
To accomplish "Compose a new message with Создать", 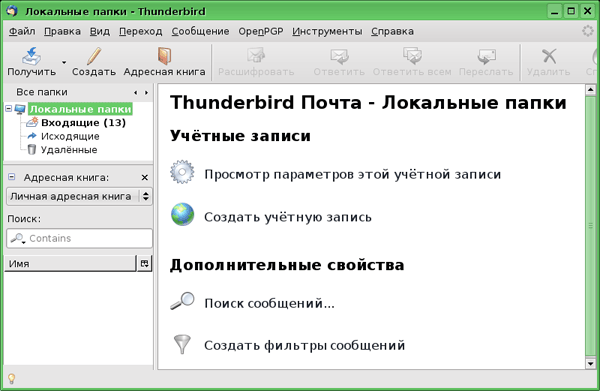I will tap(94, 62).
